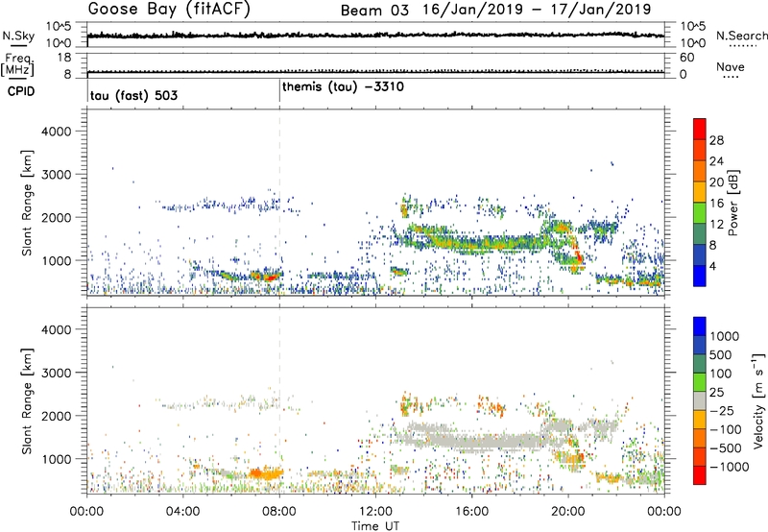Click the bright blue top Velocity colorbar segment
This screenshot has width=768, height=532.
pyautogui.click(x=700, y=326)
